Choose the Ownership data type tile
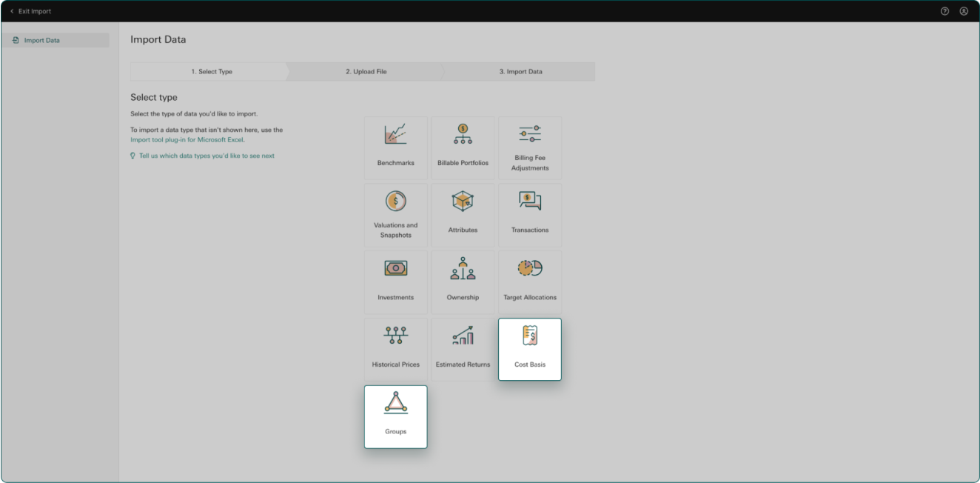Image resolution: width=980 pixels, height=483 pixels. click(x=463, y=282)
